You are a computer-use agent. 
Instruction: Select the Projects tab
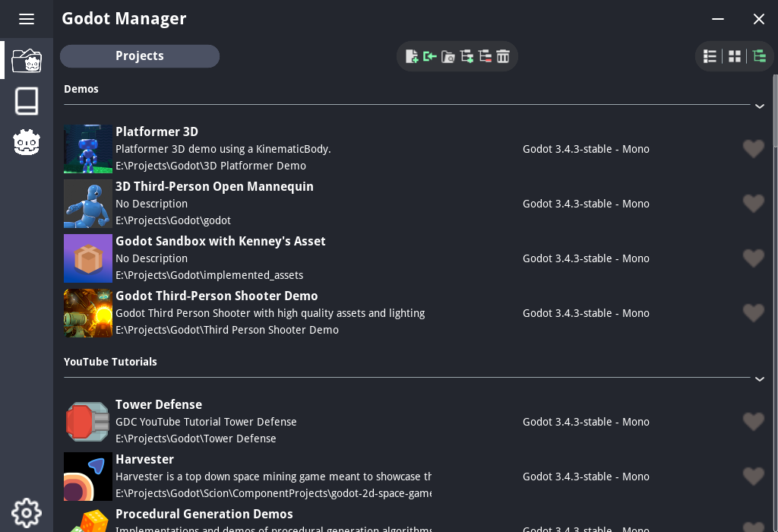(140, 55)
